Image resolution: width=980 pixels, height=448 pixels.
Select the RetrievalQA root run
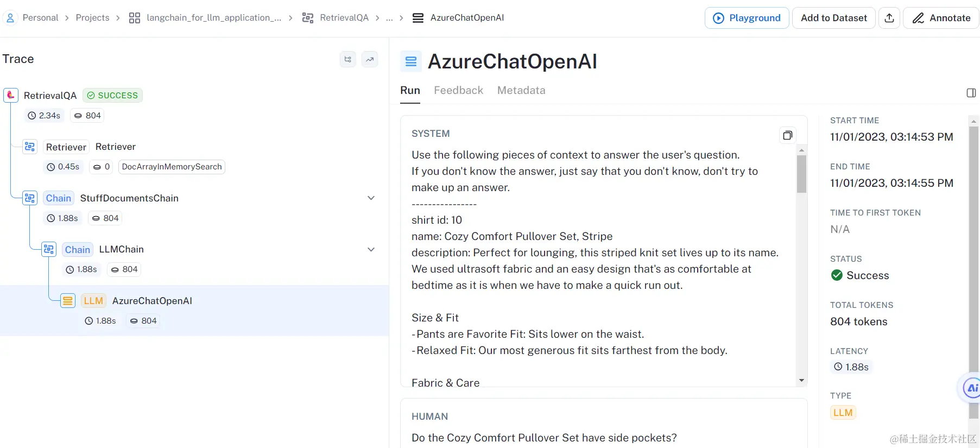pos(50,96)
